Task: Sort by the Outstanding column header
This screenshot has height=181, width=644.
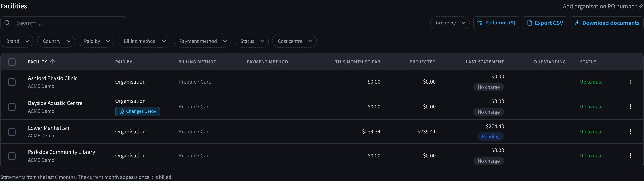Action: tap(550, 62)
